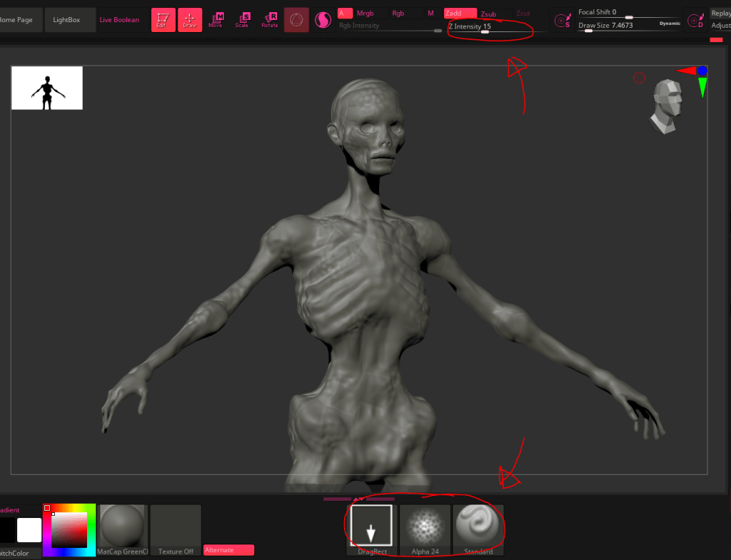The width and height of the screenshot is (731, 560).
Task: Open the Standard brush picker
Action: [x=478, y=529]
